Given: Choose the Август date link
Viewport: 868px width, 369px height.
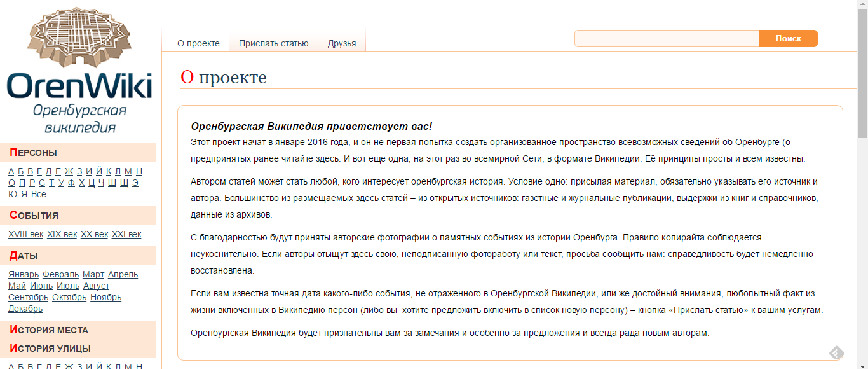Looking at the screenshot, I should (x=96, y=286).
